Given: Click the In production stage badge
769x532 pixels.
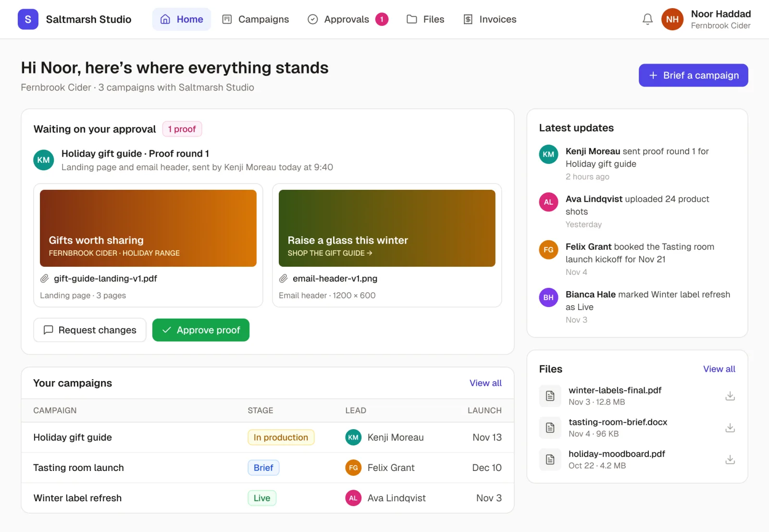Looking at the screenshot, I should tap(281, 437).
